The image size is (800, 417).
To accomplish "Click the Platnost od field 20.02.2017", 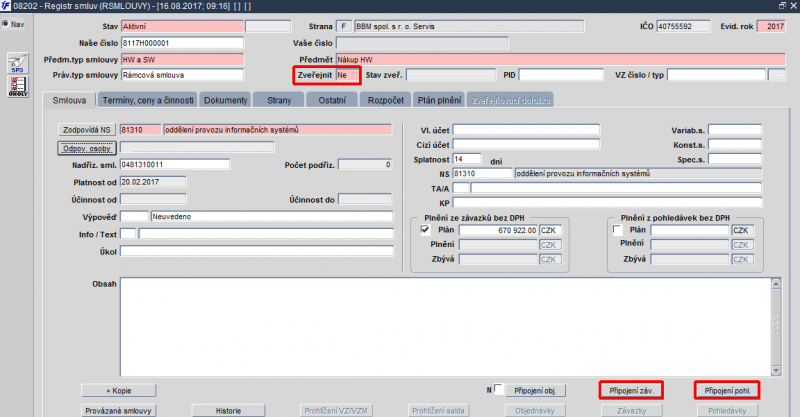I will (x=153, y=182).
